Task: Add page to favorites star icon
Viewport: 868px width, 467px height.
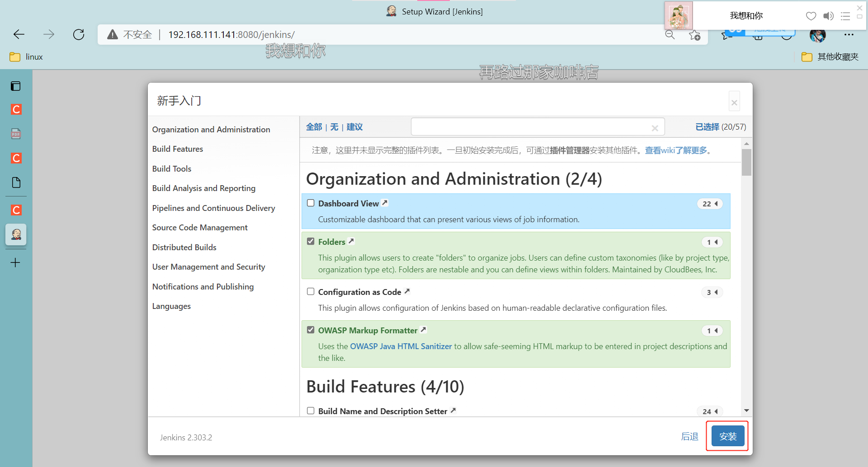Action: [695, 35]
